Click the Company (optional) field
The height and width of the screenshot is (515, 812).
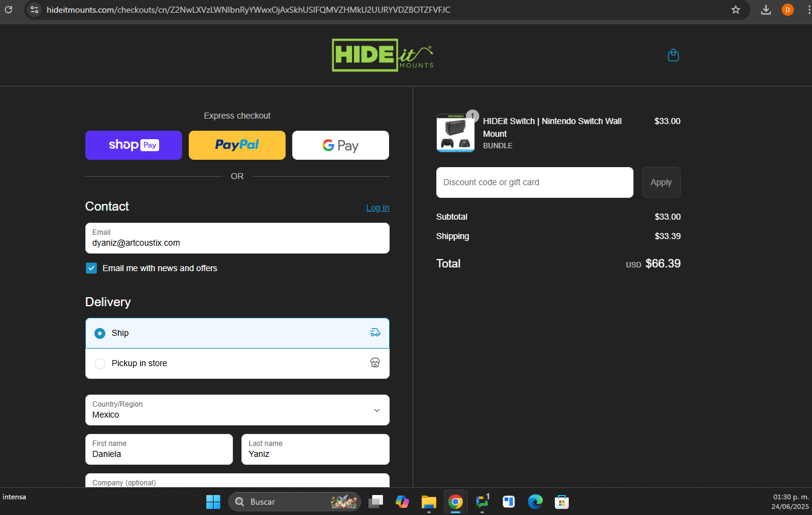(237, 481)
